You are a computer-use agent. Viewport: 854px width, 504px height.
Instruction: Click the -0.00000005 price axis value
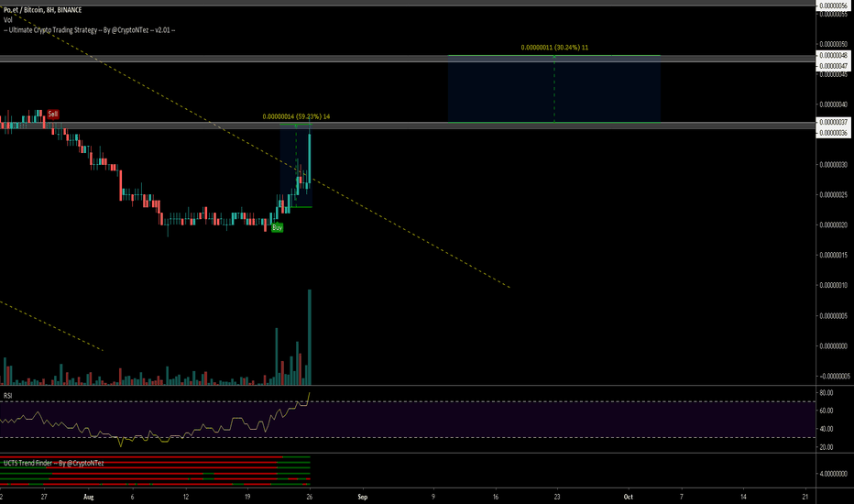[x=834, y=376]
